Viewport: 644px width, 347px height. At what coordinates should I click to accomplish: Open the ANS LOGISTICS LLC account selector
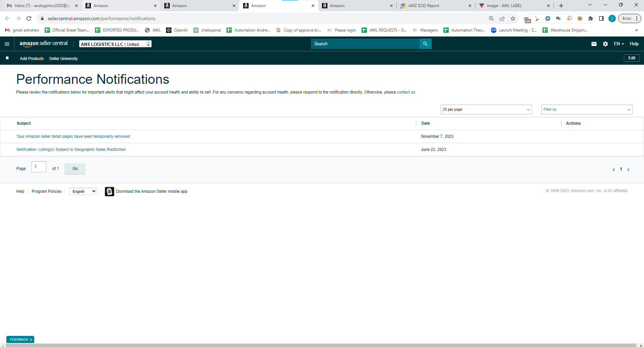point(115,44)
